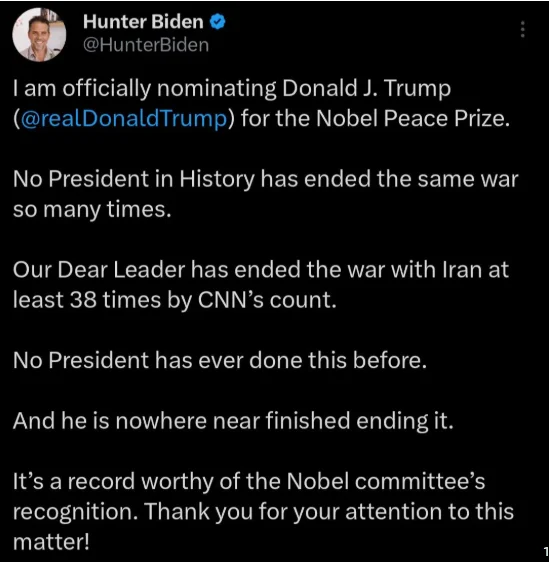Open the three-dot more options menu

coord(523,29)
